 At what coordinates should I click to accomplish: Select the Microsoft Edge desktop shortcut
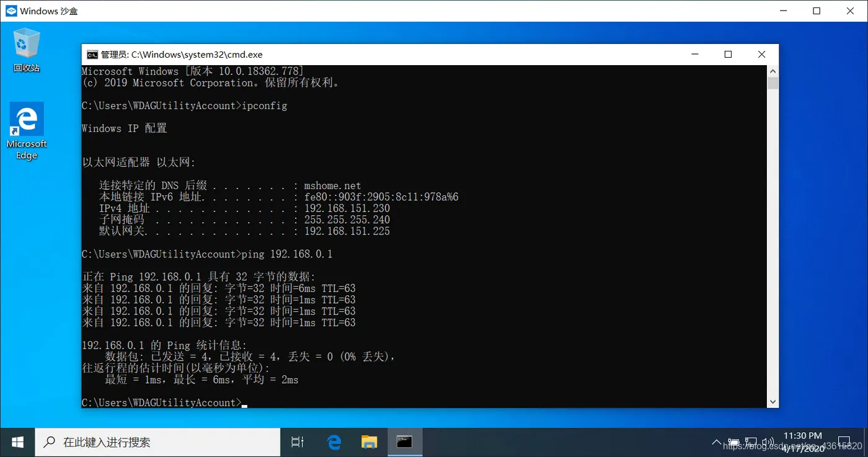tap(27, 131)
